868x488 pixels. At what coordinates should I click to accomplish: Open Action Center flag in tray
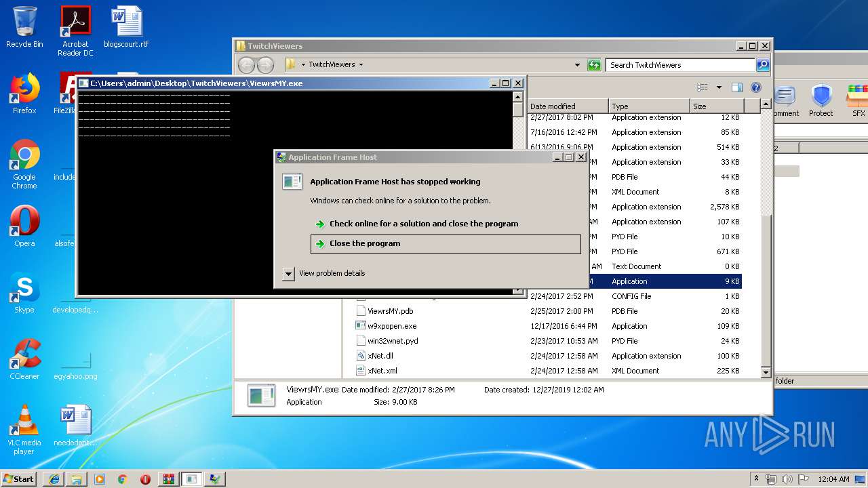804,479
